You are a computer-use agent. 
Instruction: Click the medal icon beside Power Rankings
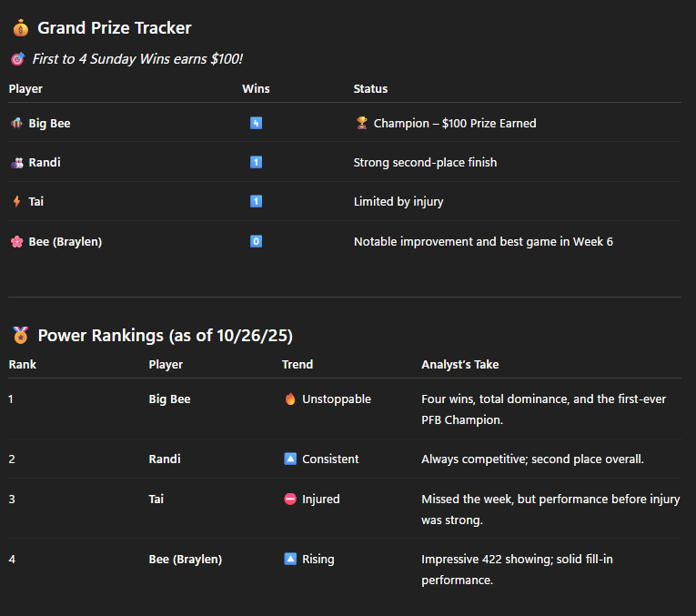click(x=20, y=336)
